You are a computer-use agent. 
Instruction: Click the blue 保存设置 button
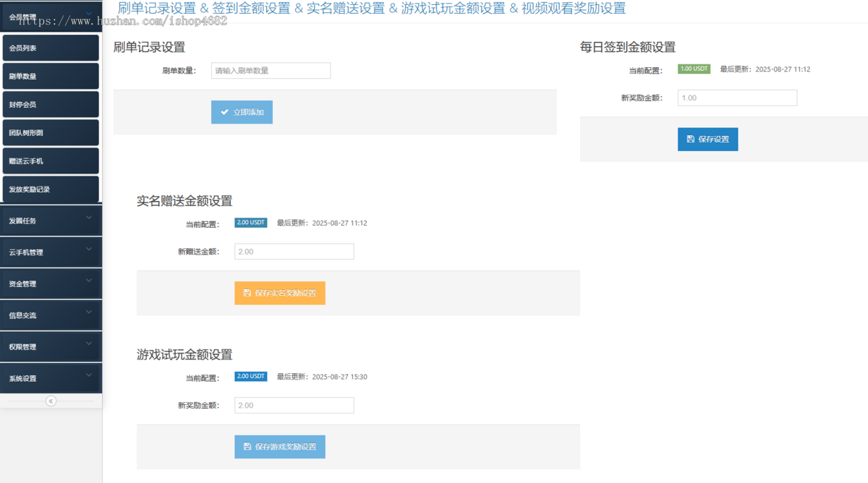click(x=707, y=139)
